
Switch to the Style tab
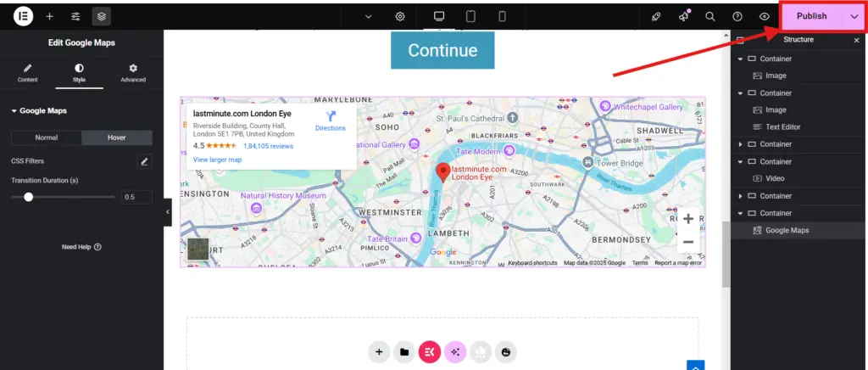[79, 73]
